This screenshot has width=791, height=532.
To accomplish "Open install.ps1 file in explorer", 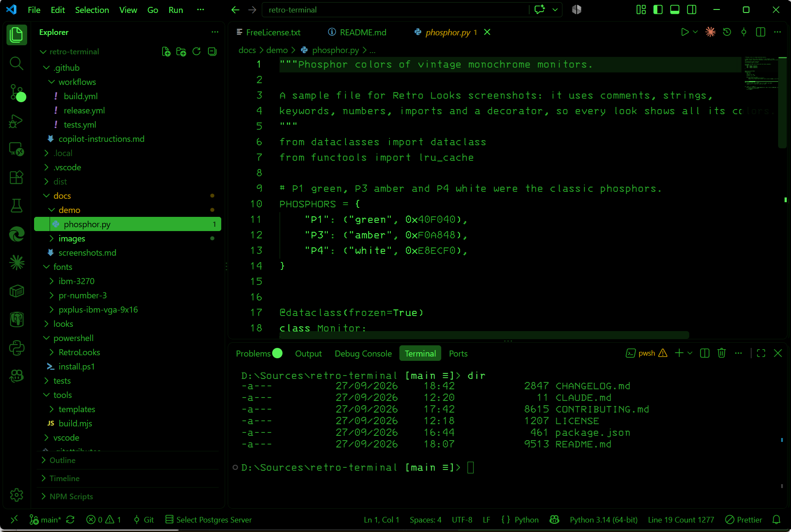I will pos(128,366).
